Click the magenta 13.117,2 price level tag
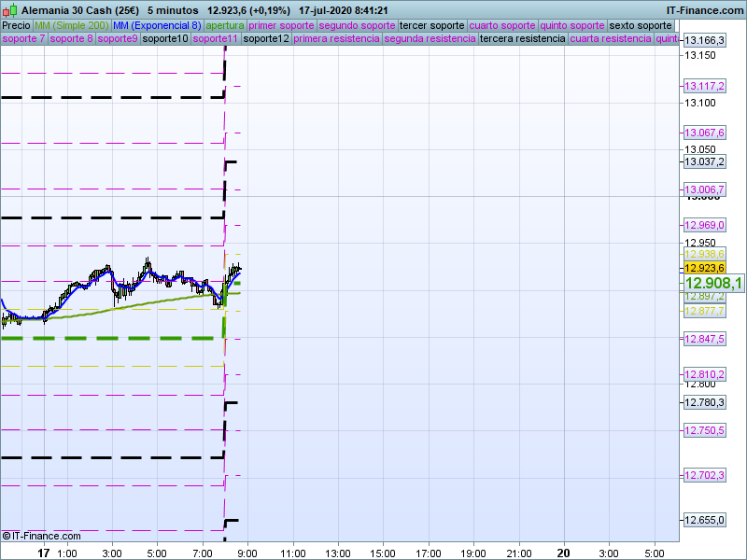 pyautogui.click(x=705, y=86)
